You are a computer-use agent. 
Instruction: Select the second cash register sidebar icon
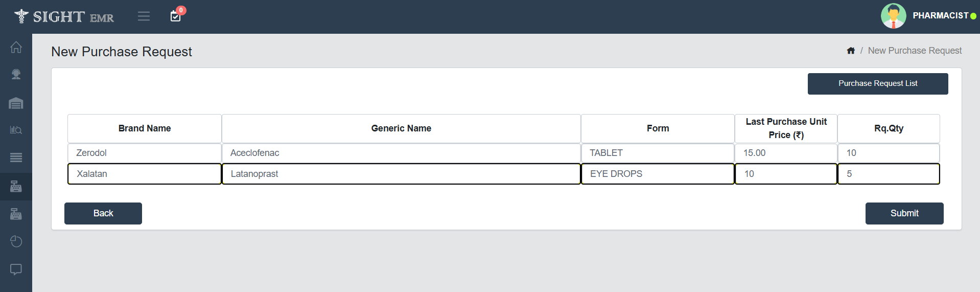(16, 214)
